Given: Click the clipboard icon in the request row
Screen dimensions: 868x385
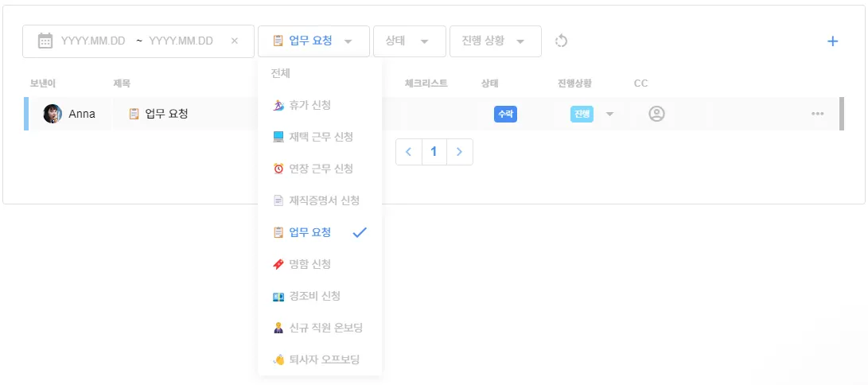Looking at the screenshot, I should [x=134, y=114].
